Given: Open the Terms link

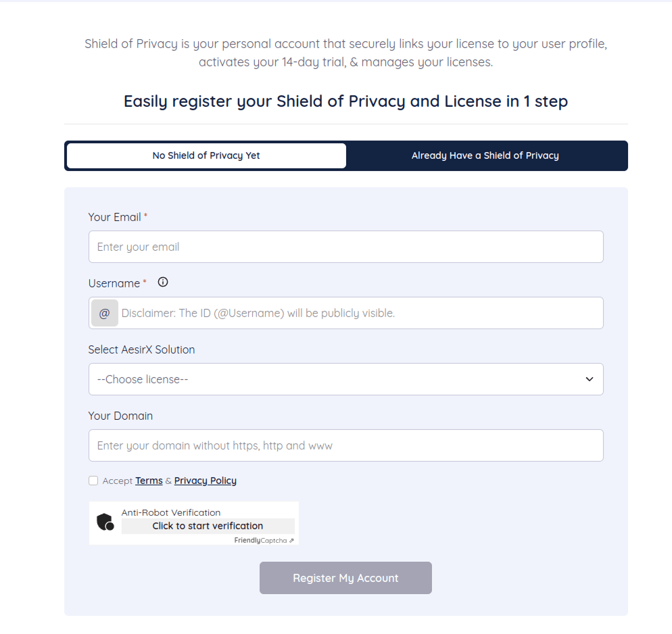Looking at the screenshot, I should tap(148, 480).
